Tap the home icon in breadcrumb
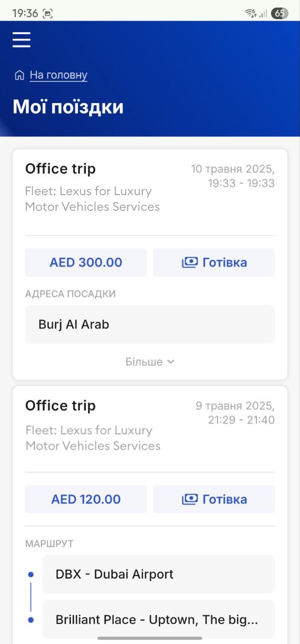The width and height of the screenshot is (300, 644). (20, 75)
